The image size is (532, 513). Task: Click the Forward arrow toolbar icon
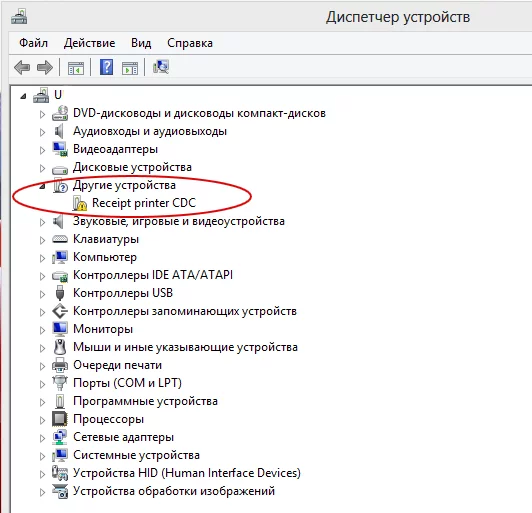pyautogui.click(x=45, y=67)
